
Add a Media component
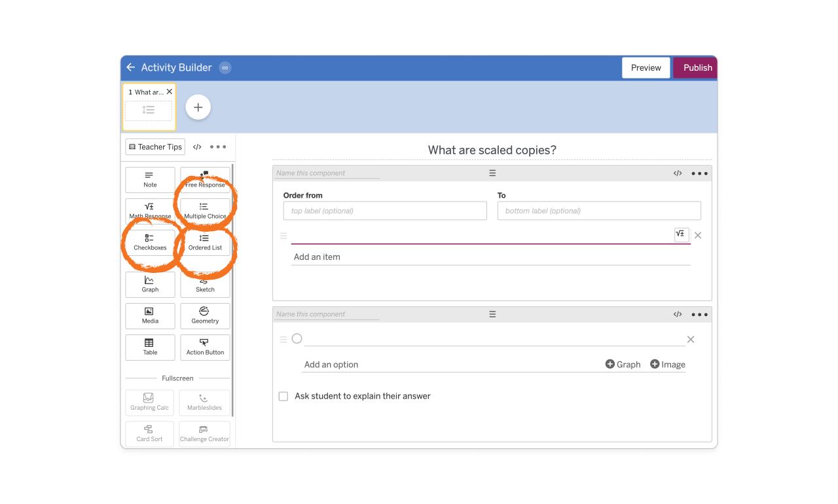click(150, 315)
